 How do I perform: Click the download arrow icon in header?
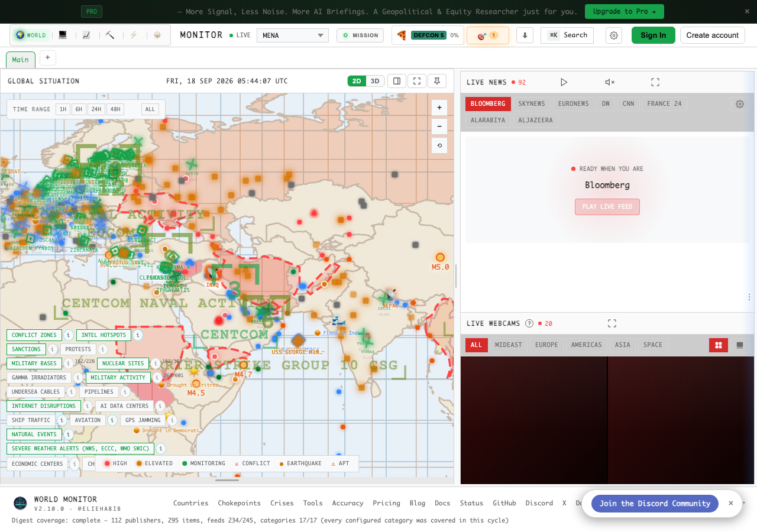[525, 35]
